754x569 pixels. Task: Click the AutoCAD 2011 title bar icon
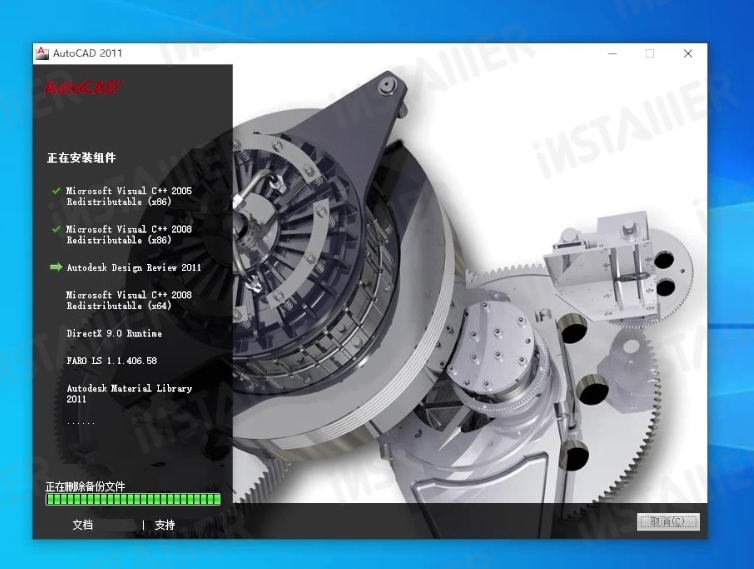[x=42, y=53]
